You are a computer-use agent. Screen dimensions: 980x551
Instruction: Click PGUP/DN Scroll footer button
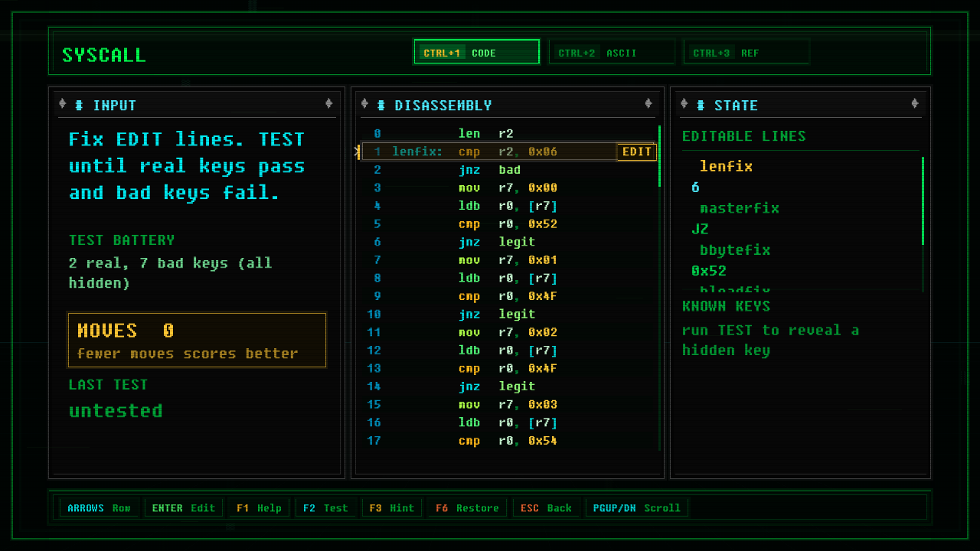pos(637,508)
